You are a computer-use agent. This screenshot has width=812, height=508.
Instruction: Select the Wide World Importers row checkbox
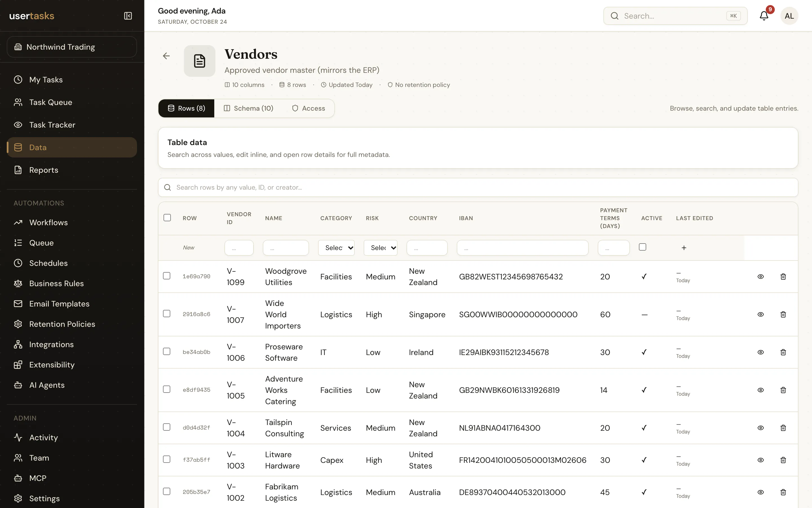167,314
